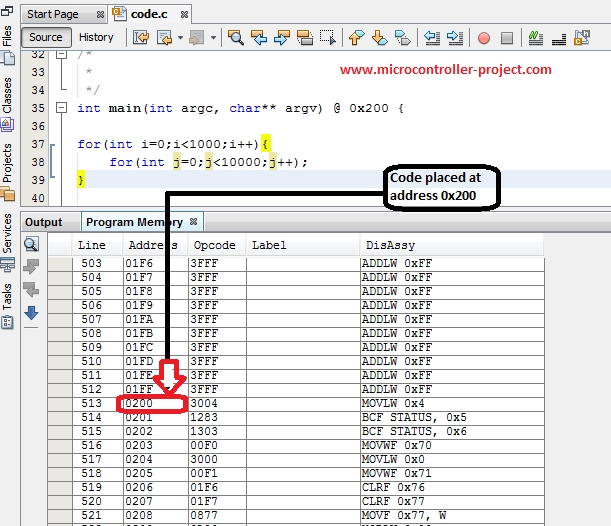Click BCF STATUS, 0x6 disassembly cell
Viewport: 611px width, 526px height.
click(452, 431)
